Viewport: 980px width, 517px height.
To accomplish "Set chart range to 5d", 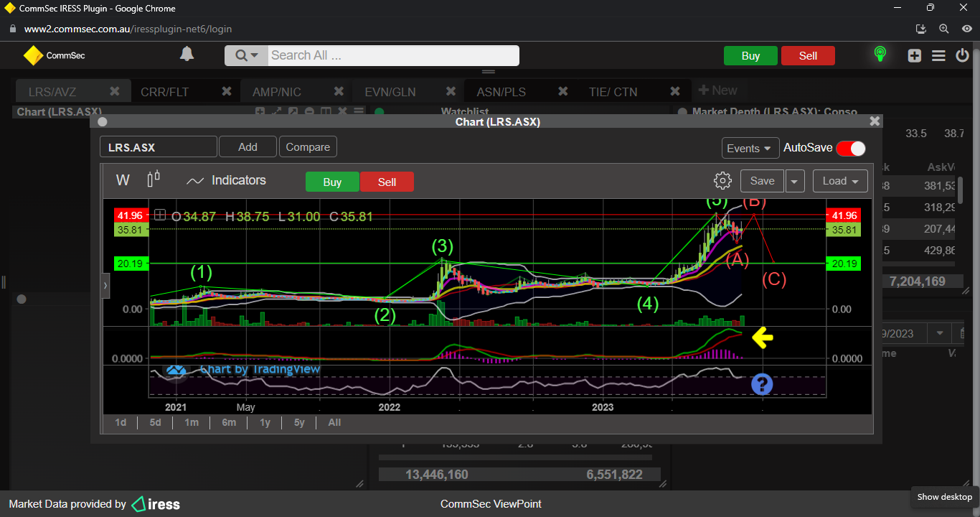I will coord(155,422).
